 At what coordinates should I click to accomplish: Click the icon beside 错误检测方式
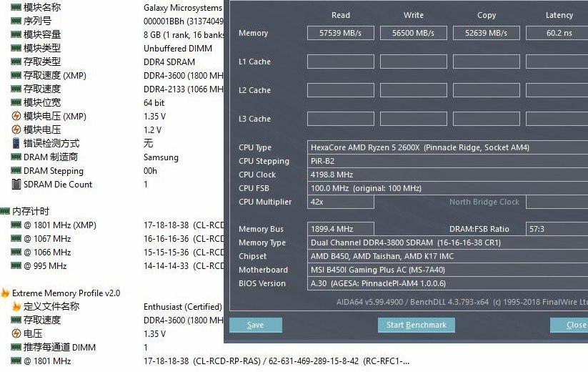click(x=16, y=143)
